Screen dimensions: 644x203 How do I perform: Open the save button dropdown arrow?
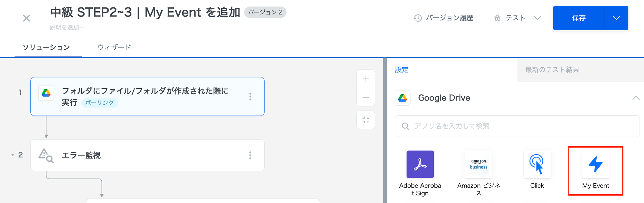click(616, 18)
